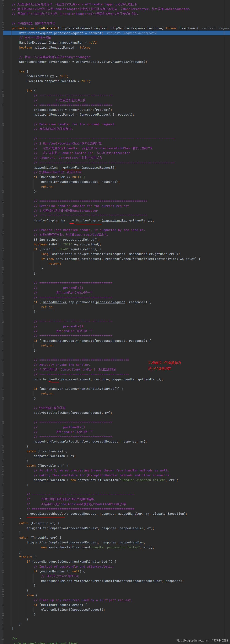Fold the comment starting 'Determine handler for the current request'
This screenshot has width=230, height=644.
tap(3, 124)
